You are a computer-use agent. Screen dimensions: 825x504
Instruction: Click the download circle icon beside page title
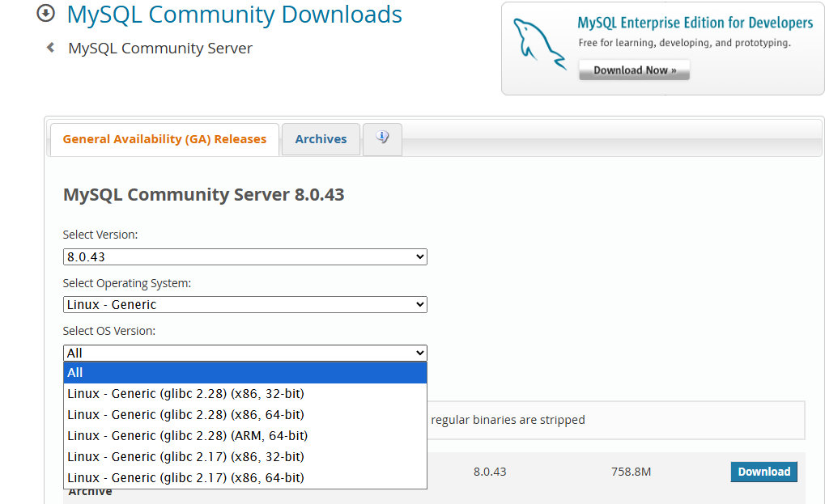click(46, 14)
